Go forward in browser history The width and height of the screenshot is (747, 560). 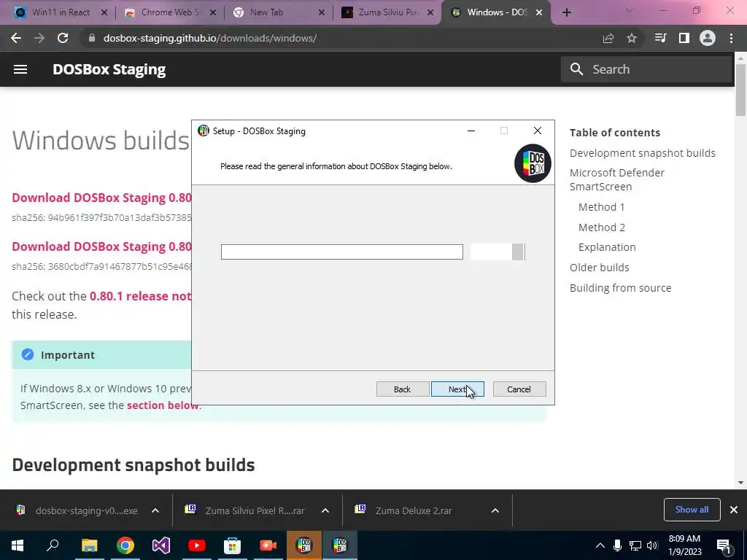(x=39, y=38)
